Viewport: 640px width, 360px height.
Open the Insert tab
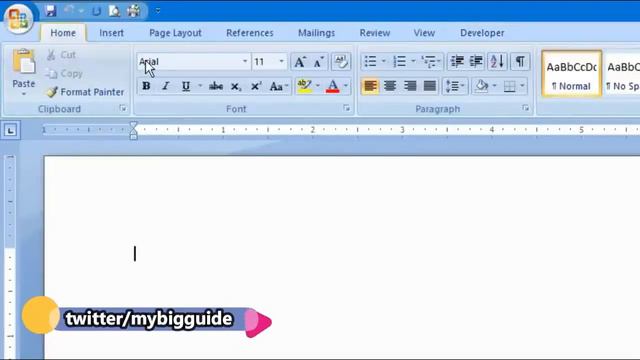coord(111,33)
